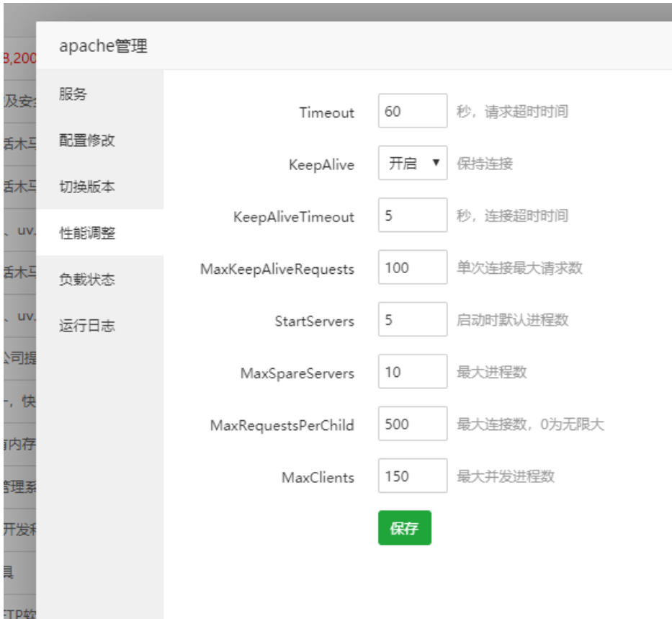Focus the KeepAliveTimeout input field
Viewport: 672px width, 619px height.
point(412,215)
